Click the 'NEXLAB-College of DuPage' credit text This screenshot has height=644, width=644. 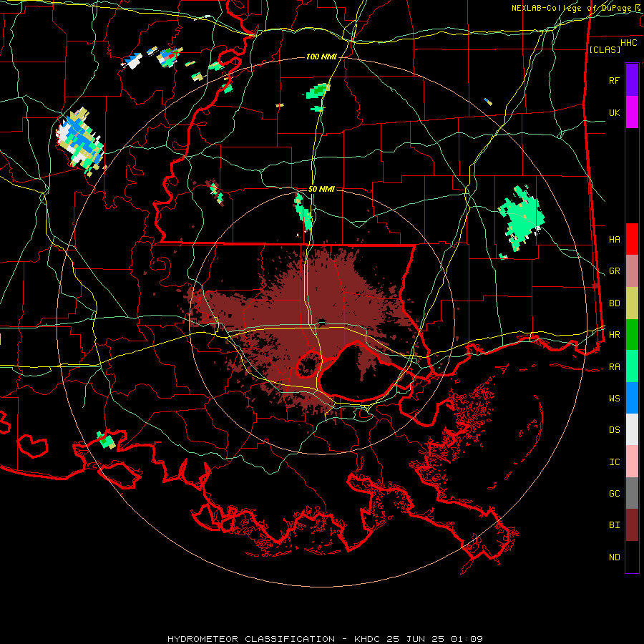click(572, 8)
